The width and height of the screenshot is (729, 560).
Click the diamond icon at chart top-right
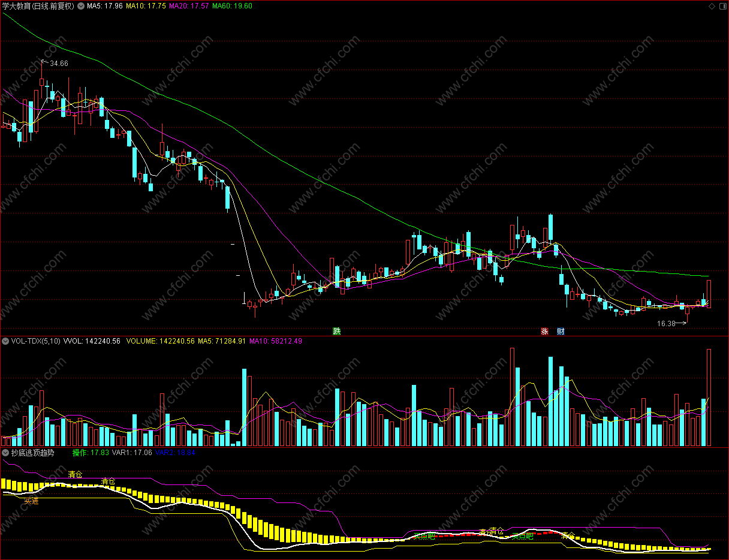[712, 6]
